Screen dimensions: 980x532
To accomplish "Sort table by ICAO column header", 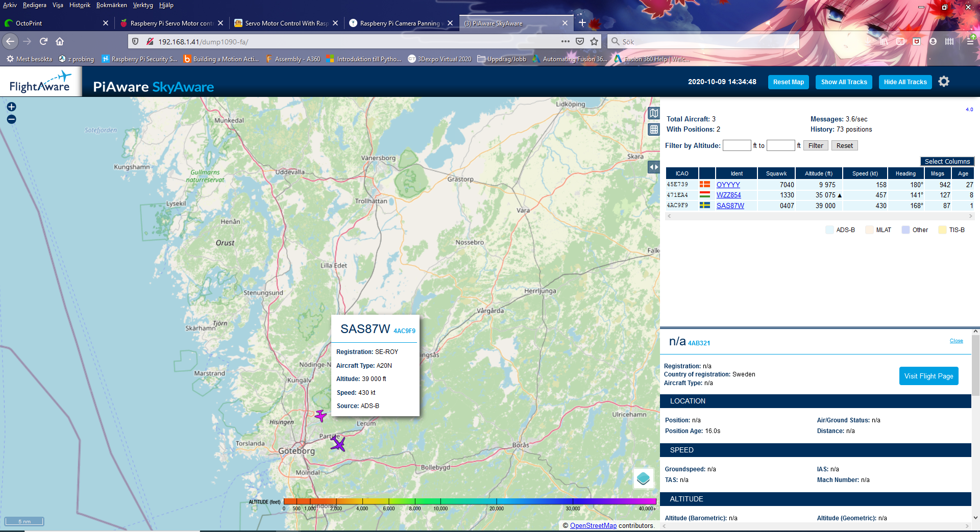I will coord(682,173).
